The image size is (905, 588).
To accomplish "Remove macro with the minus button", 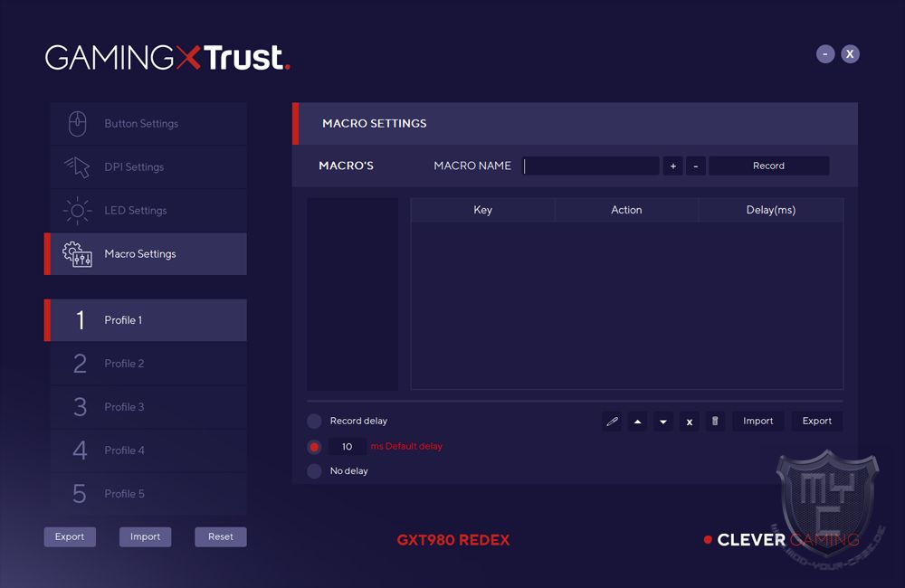I will pos(695,166).
